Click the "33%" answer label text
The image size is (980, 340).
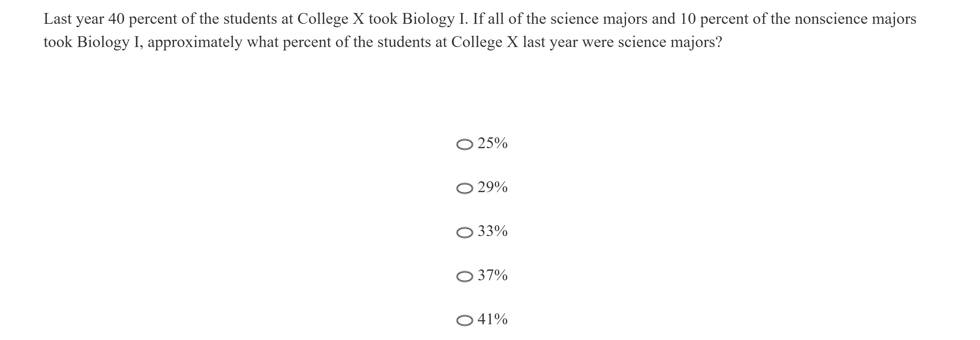pos(492,231)
